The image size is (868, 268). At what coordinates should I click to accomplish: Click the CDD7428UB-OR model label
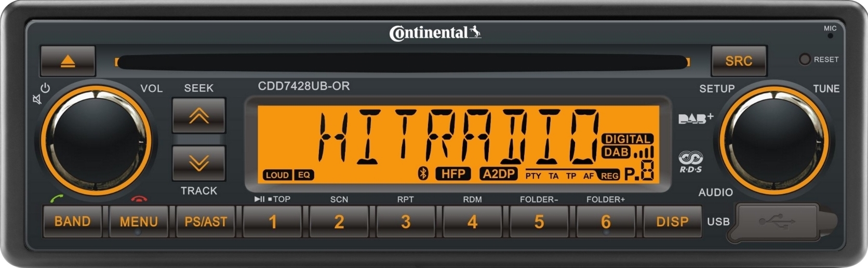click(304, 86)
